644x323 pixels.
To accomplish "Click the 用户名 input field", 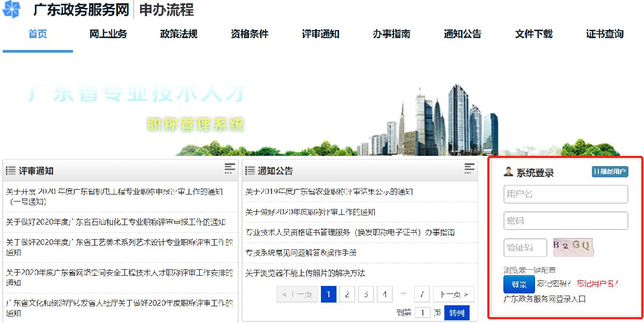I will 566,195.
